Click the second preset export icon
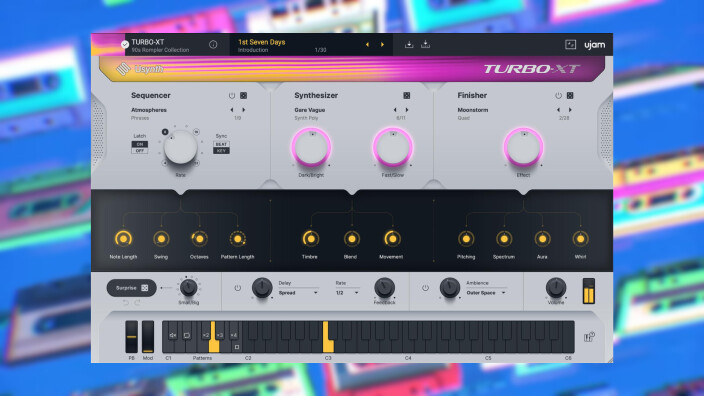Image resolution: width=704 pixels, height=396 pixels. (x=425, y=44)
